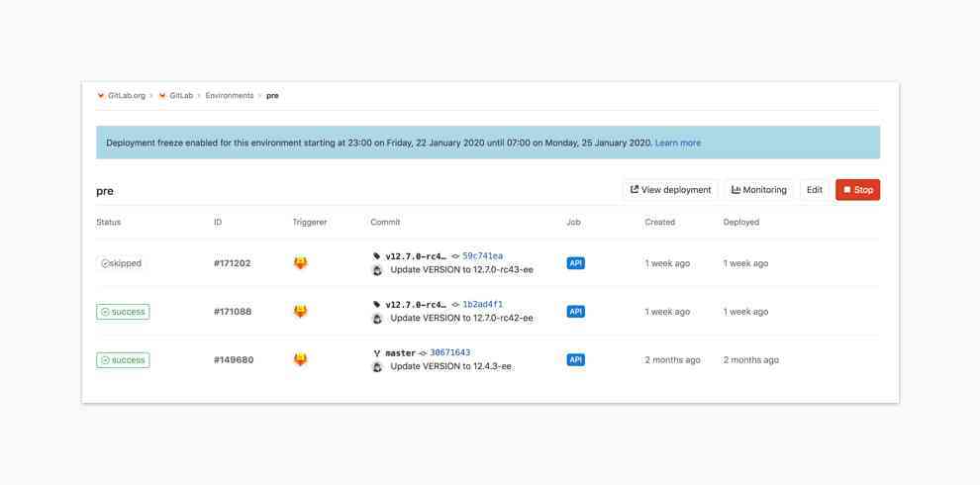This screenshot has height=485, width=980.
Task: Open commit SHA 59c741ea
Action: click(x=482, y=256)
